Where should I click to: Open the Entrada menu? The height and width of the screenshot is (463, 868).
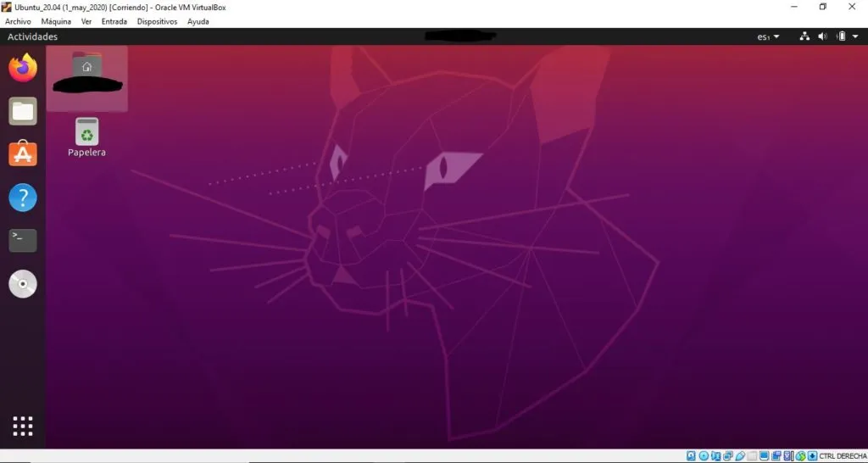pos(114,21)
